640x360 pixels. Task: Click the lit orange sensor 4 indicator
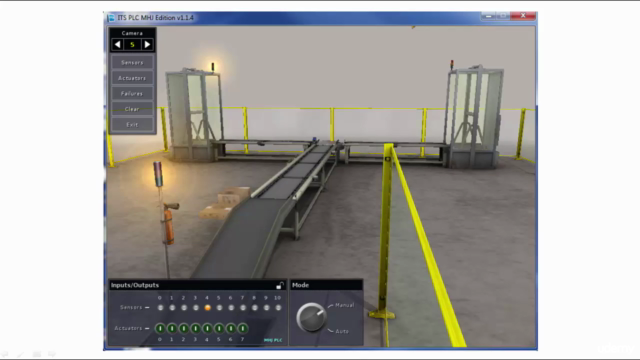207,308
